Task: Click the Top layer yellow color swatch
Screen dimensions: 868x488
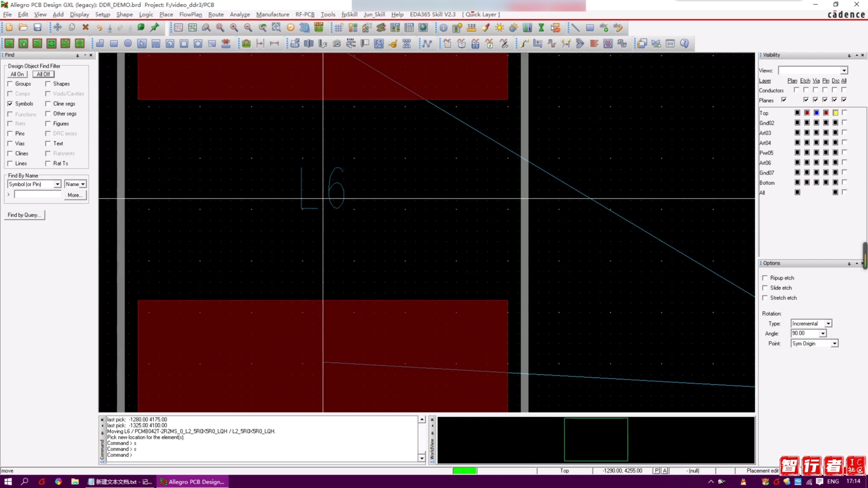Action: coord(835,113)
